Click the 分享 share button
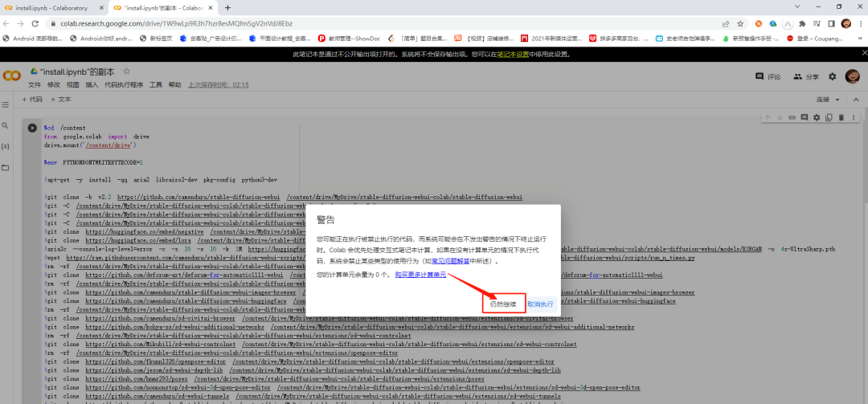 (806, 77)
